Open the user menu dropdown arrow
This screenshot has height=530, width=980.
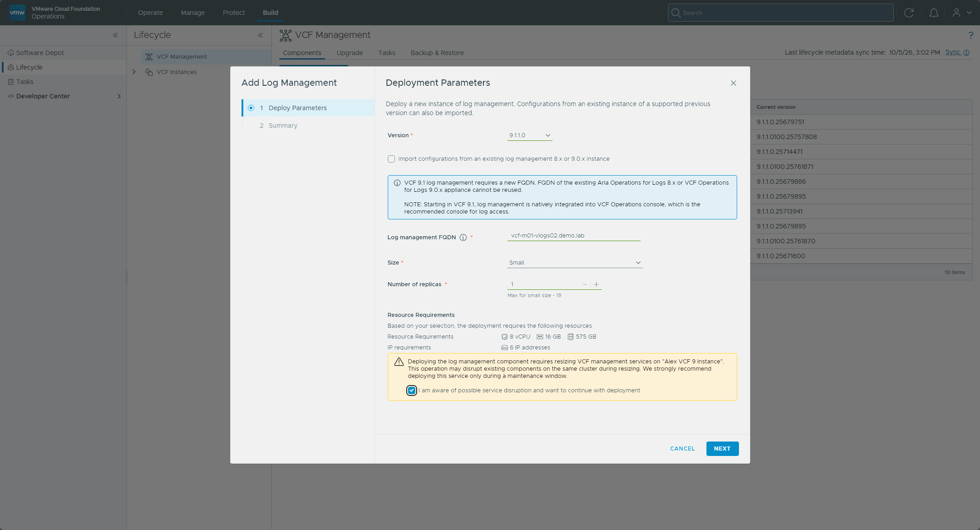(x=969, y=13)
